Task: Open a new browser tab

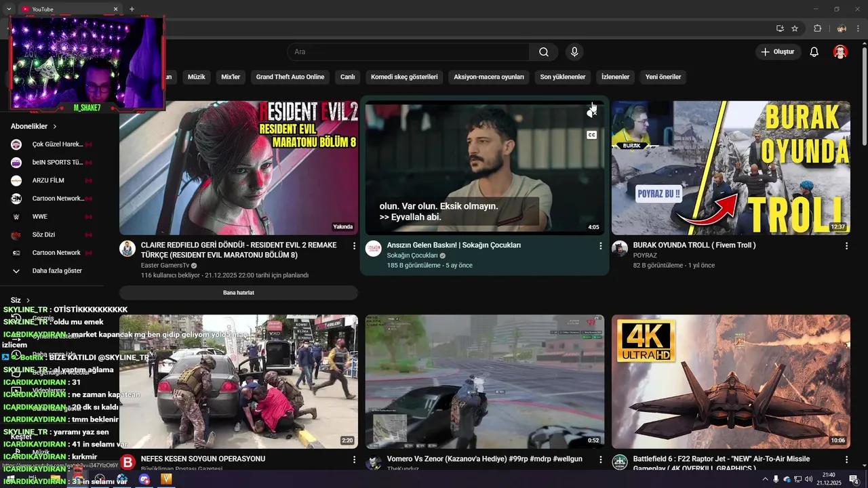Action: coord(132,9)
